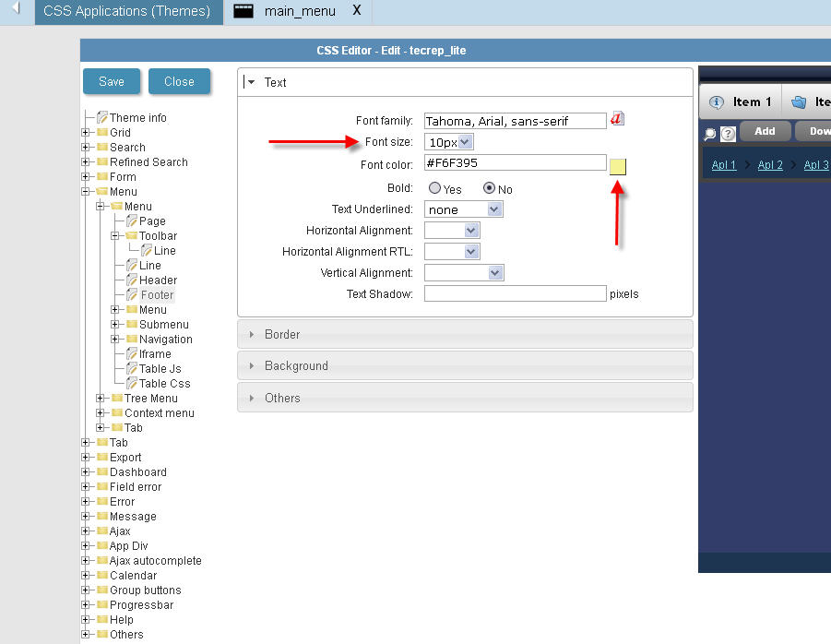Screen dimensions: 831x644
Task: Open the font family picker icon
Action: 617,119
